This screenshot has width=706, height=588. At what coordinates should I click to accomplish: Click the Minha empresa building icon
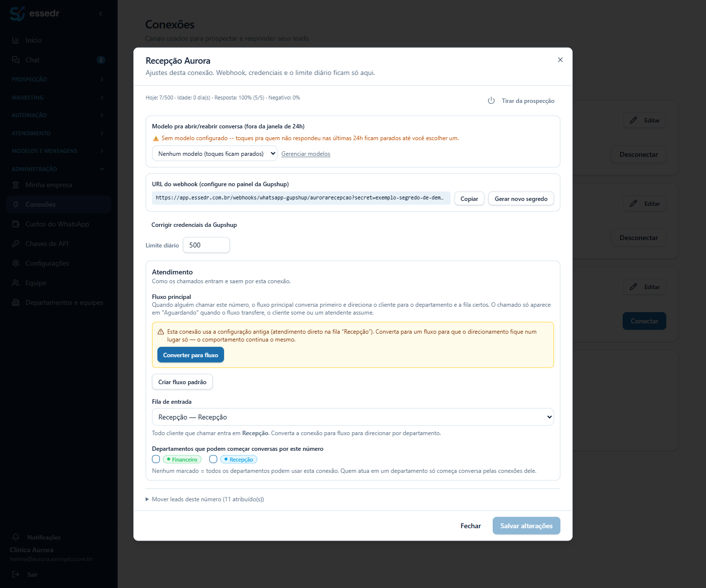16,185
